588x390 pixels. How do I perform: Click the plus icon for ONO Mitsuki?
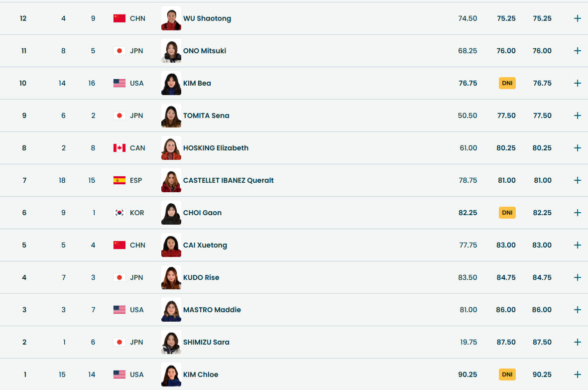(x=578, y=51)
